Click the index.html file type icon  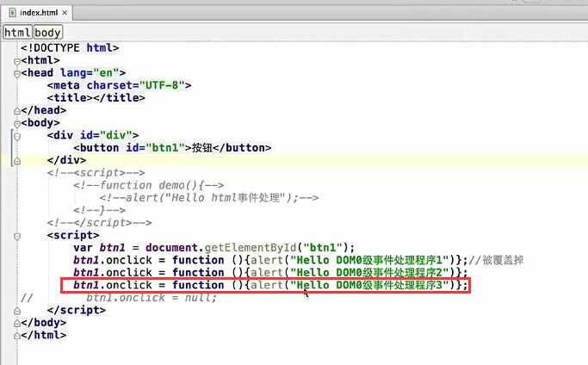pos(12,13)
